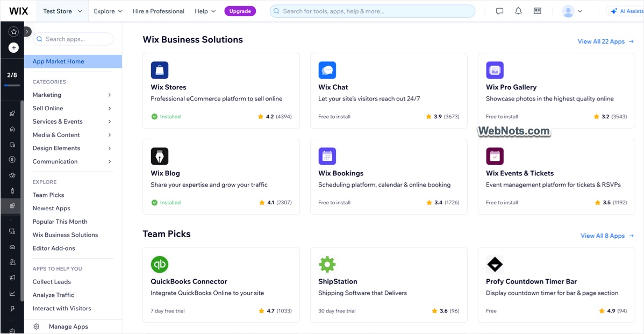Open the Help dropdown menu
Image resolution: width=644 pixels, height=334 pixels.
pos(205,11)
